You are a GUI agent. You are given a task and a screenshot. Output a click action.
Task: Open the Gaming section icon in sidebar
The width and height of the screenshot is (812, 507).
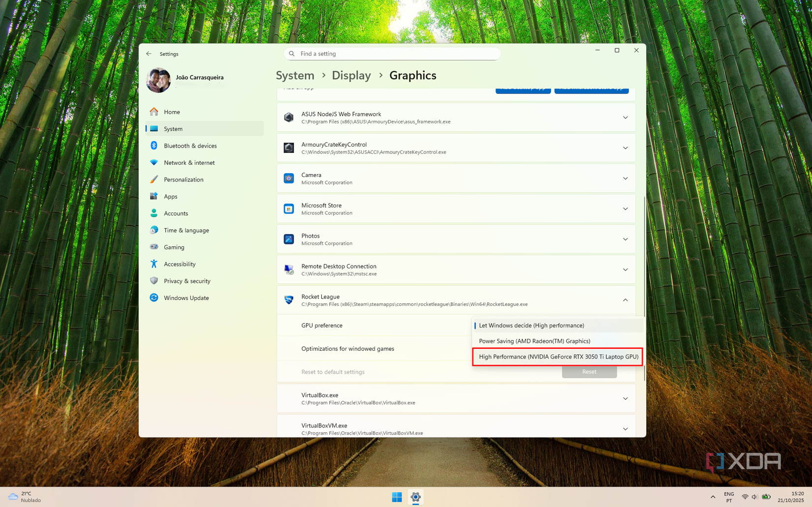155,247
